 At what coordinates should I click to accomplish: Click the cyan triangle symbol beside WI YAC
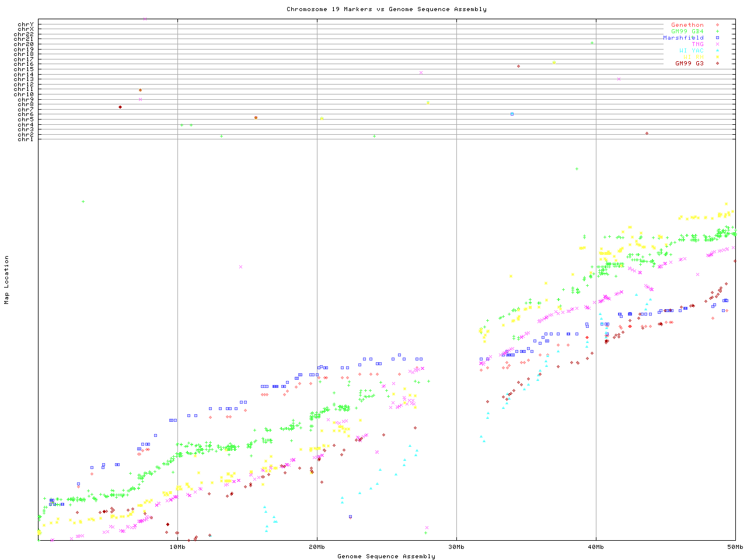pos(717,51)
